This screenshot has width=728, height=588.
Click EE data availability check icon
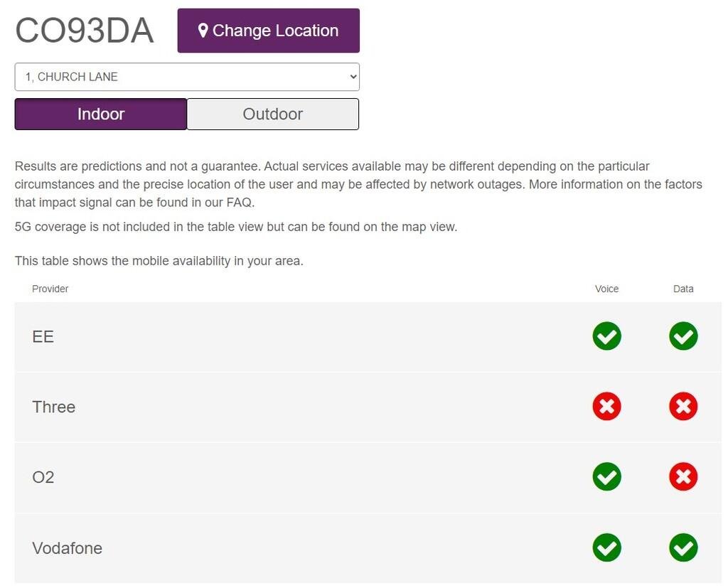[x=683, y=336]
